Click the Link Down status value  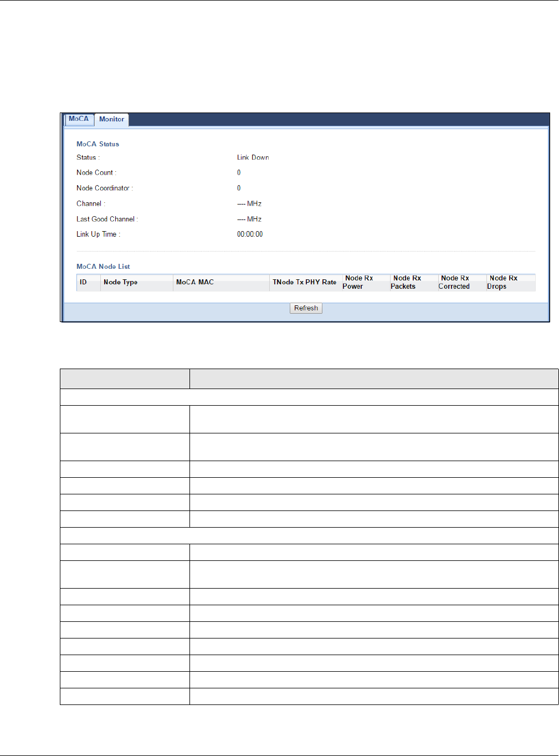point(253,157)
